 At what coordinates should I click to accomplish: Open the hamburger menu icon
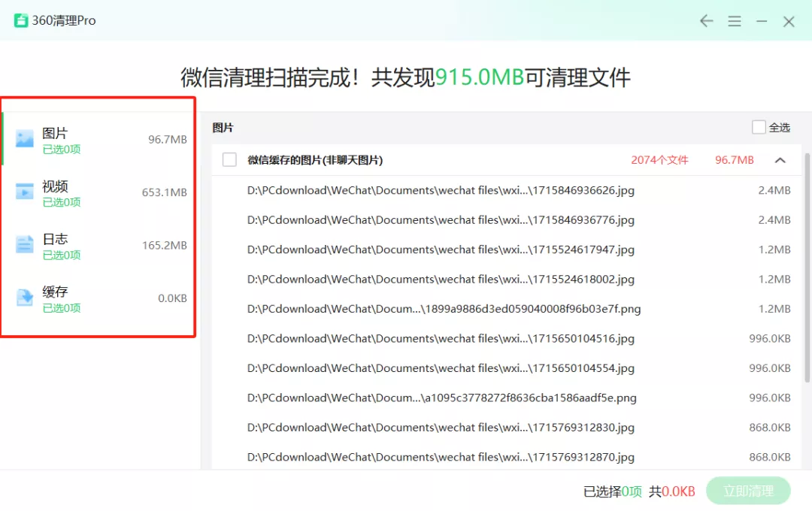point(735,21)
